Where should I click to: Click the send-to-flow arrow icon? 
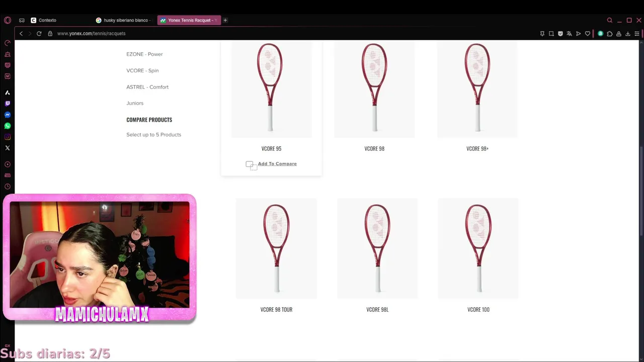[578, 34]
